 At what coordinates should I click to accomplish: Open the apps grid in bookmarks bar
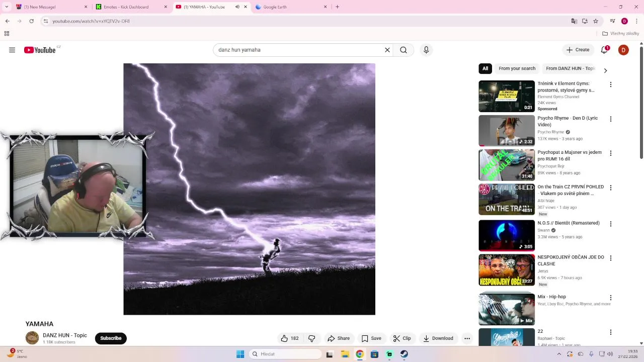(7, 34)
